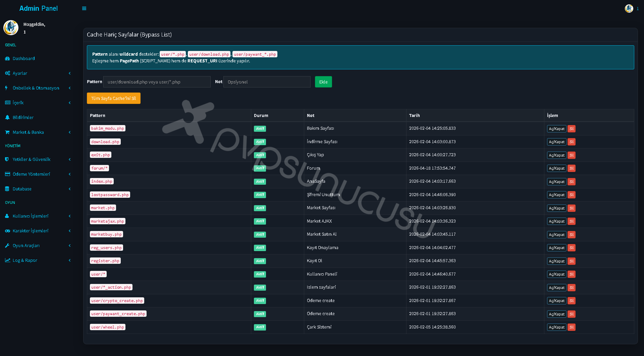Click the user/paywant_create.php pattern tag

pos(118,314)
